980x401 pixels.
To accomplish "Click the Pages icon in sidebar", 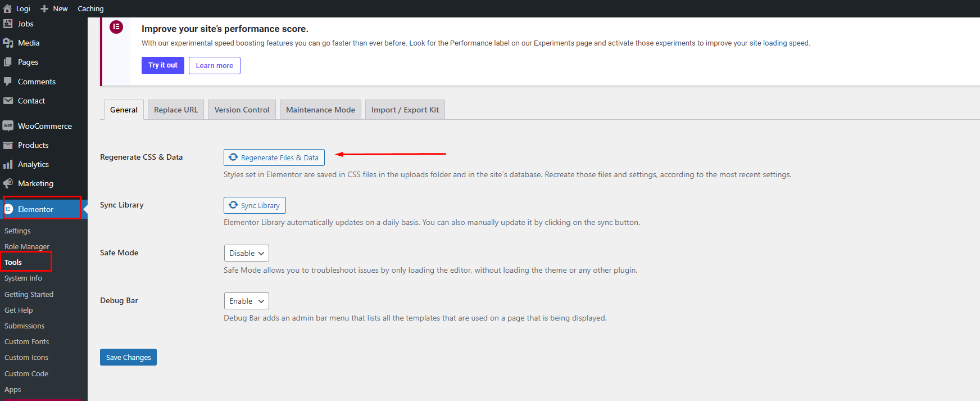I will pos(8,62).
